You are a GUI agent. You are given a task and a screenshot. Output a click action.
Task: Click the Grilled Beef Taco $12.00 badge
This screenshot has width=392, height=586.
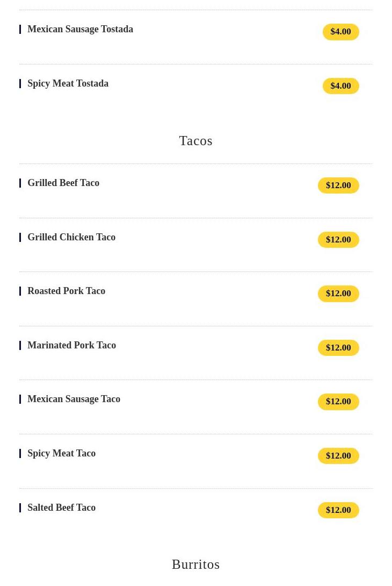(338, 185)
